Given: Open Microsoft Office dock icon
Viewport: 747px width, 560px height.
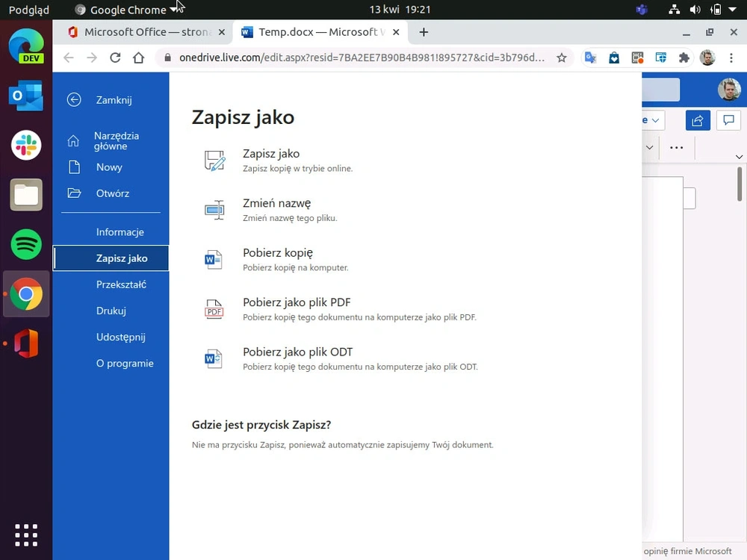Looking at the screenshot, I should [x=26, y=343].
